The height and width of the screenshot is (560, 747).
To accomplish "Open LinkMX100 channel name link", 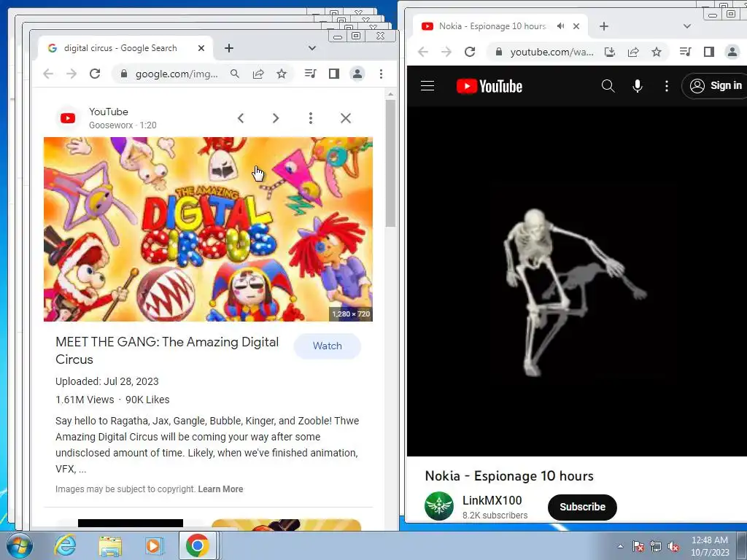I will click(x=492, y=500).
